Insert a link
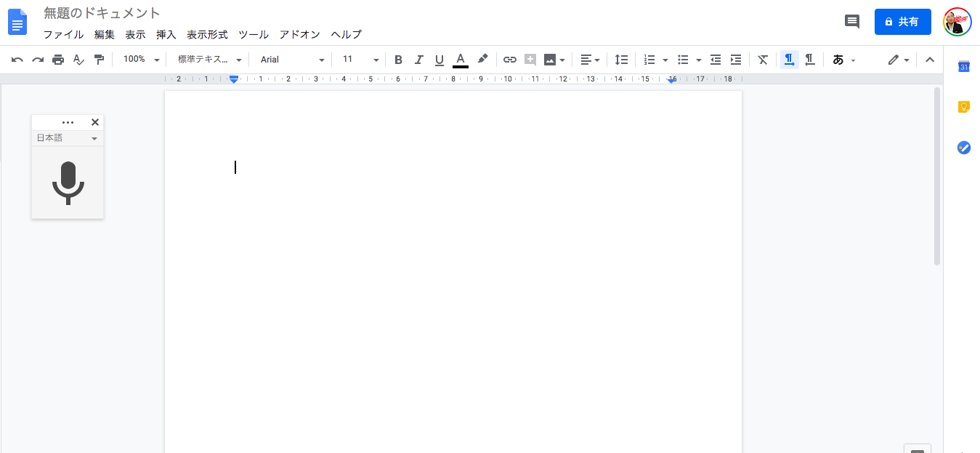Screen dimensions: 980x453 [510, 60]
